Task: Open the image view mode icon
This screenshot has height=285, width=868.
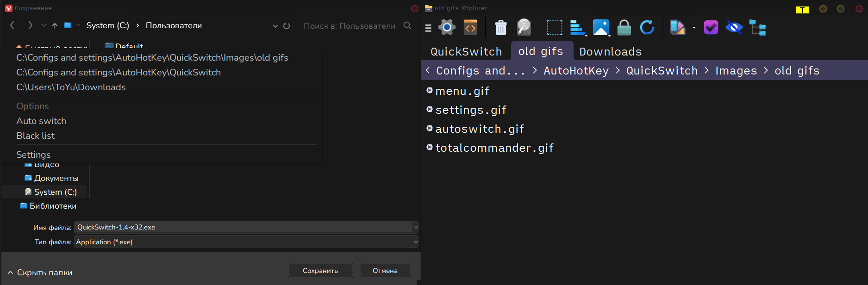Action: (x=601, y=28)
